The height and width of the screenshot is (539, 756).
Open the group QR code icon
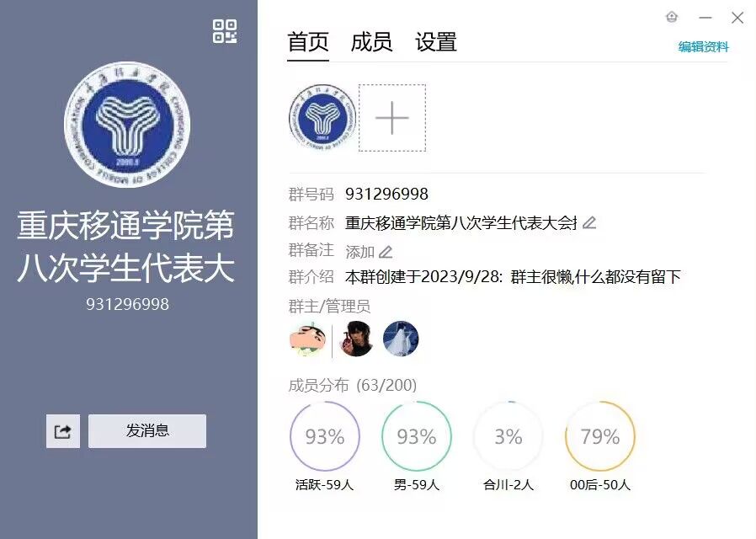(x=225, y=31)
